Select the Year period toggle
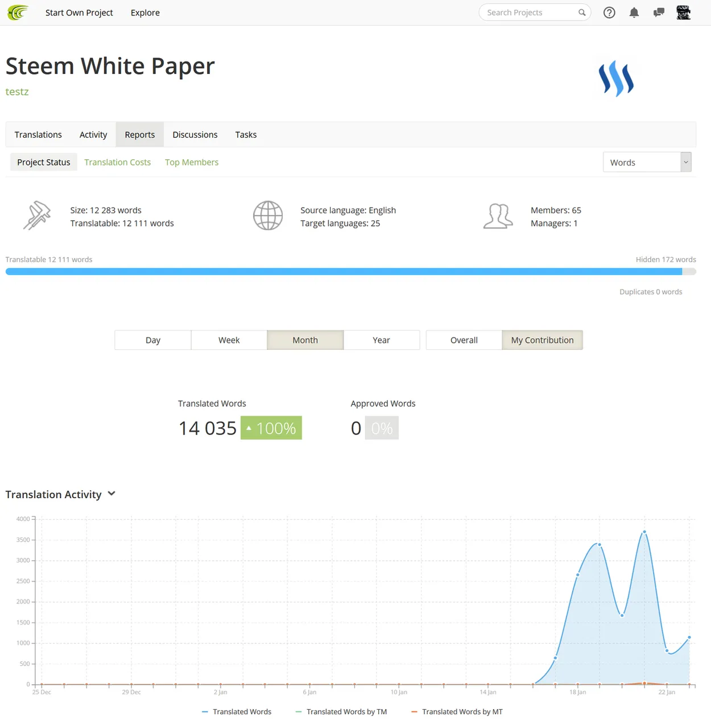The image size is (711, 728). click(382, 340)
